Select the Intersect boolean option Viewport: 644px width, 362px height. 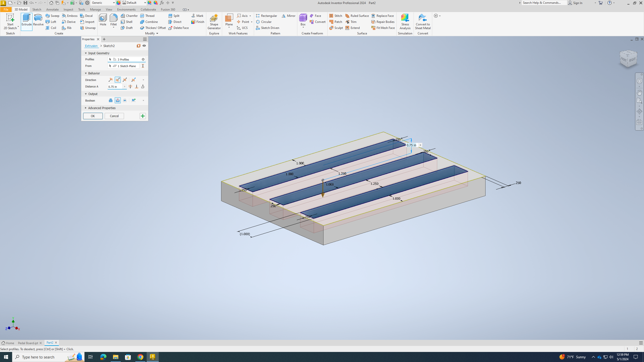125,101
